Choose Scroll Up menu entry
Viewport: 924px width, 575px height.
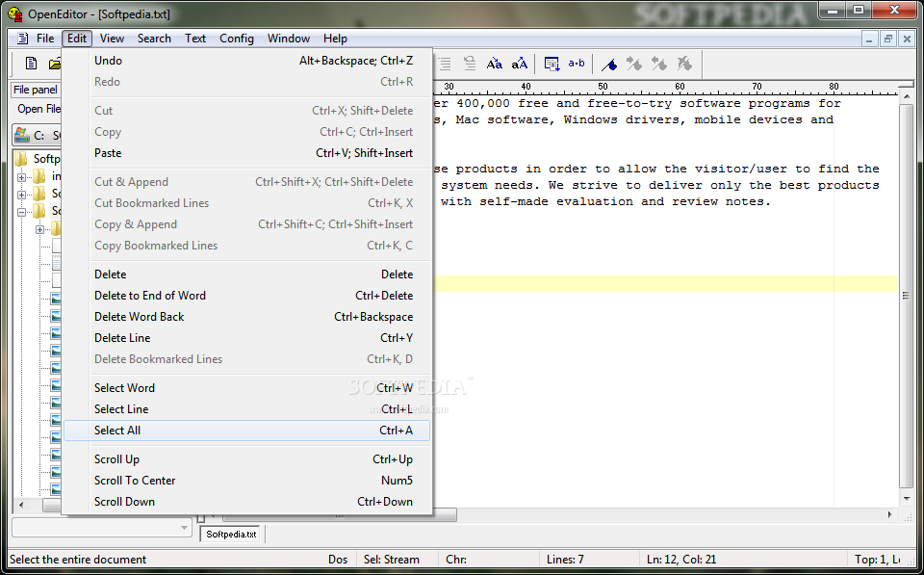click(x=247, y=459)
